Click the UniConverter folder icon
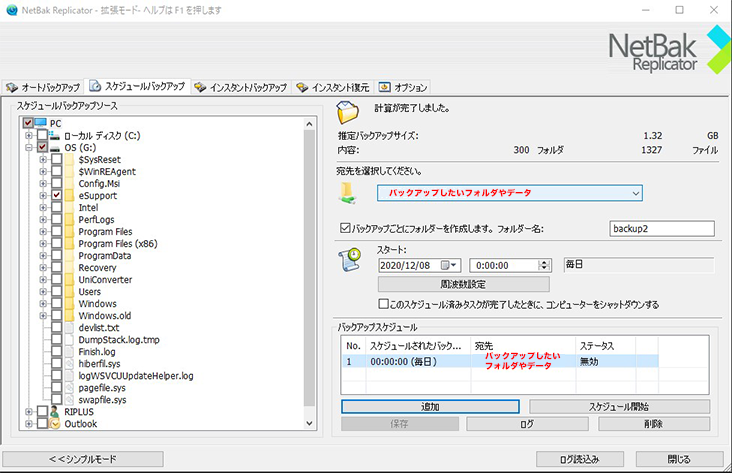This screenshot has height=473, width=732. pos(70,279)
